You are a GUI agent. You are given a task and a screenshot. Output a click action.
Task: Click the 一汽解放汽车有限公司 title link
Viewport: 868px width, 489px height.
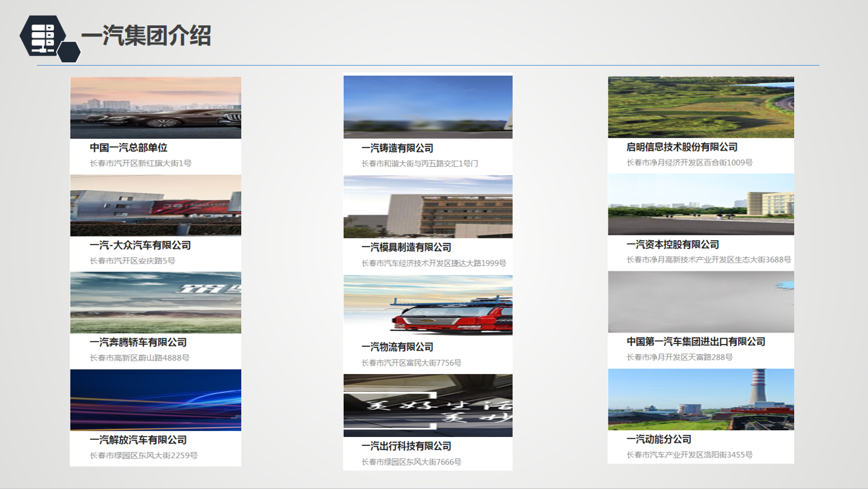[x=138, y=440]
